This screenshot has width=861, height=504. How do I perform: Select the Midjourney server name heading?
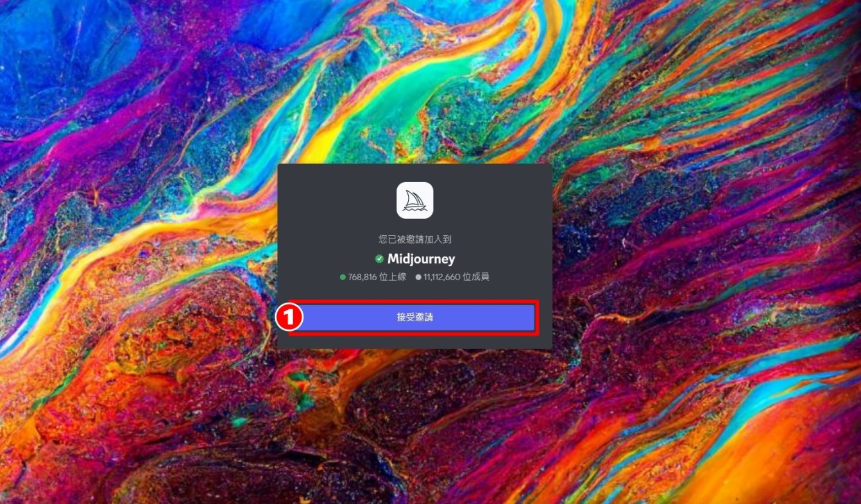421,259
